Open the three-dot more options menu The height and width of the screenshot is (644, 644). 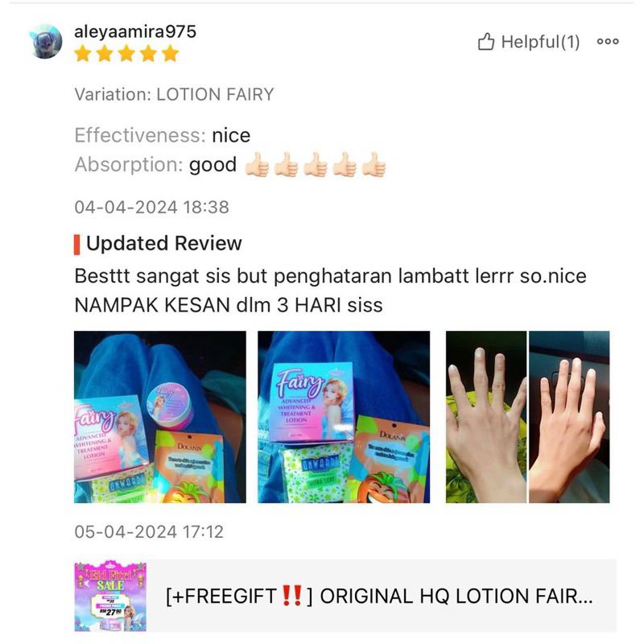[608, 41]
